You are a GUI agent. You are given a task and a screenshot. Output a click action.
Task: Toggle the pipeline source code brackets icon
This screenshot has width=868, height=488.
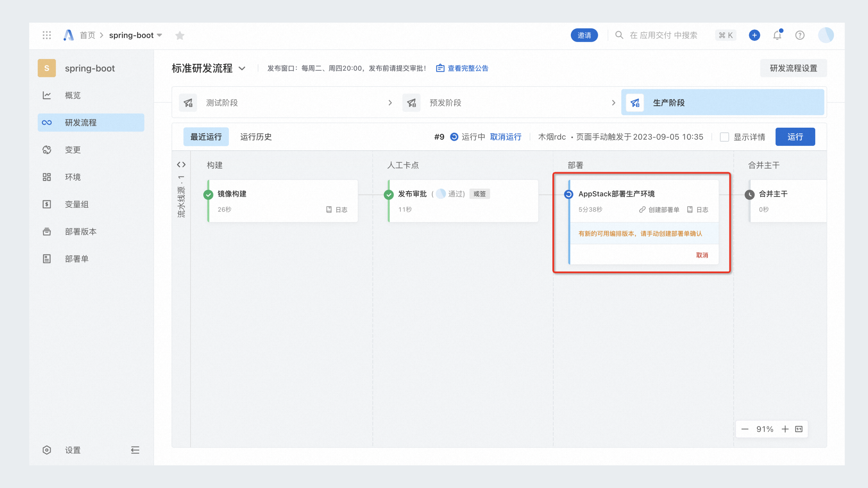coord(181,165)
